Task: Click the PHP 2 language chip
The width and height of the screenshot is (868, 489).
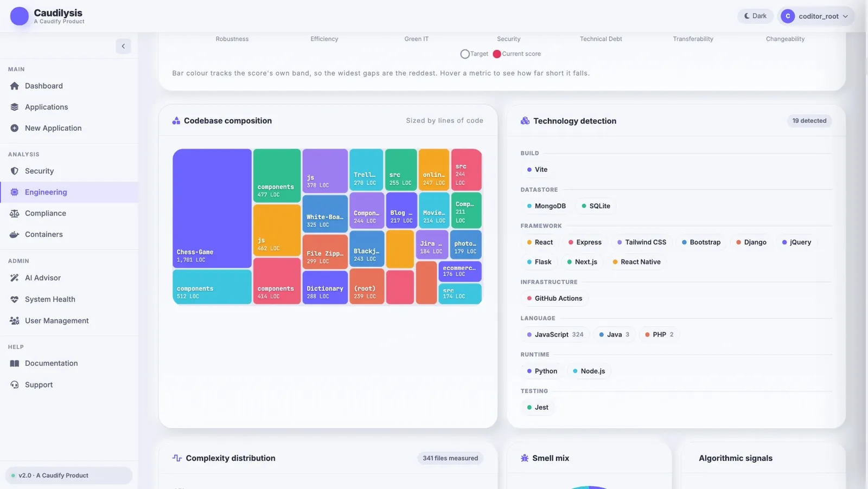Action: pyautogui.click(x=659, y=334)
